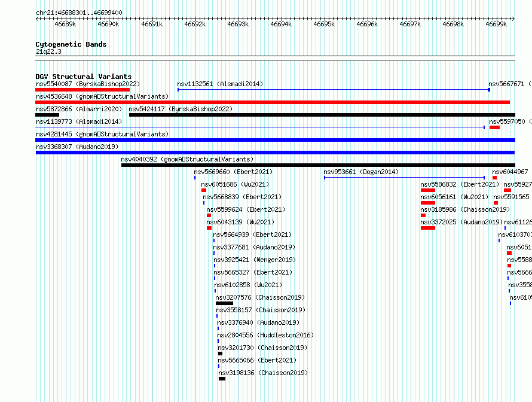Click the 46697k ruler position
Viewport: 532px width, 402px height.
[410, 24]
